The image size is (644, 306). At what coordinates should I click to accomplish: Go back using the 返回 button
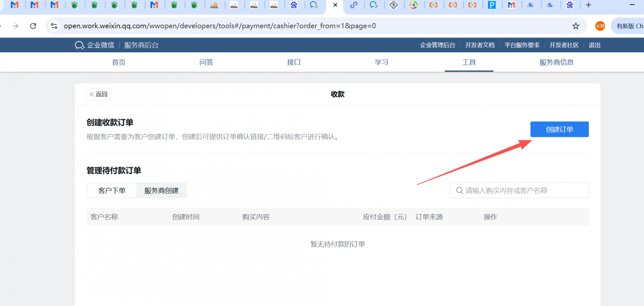(x=99, y=94)
